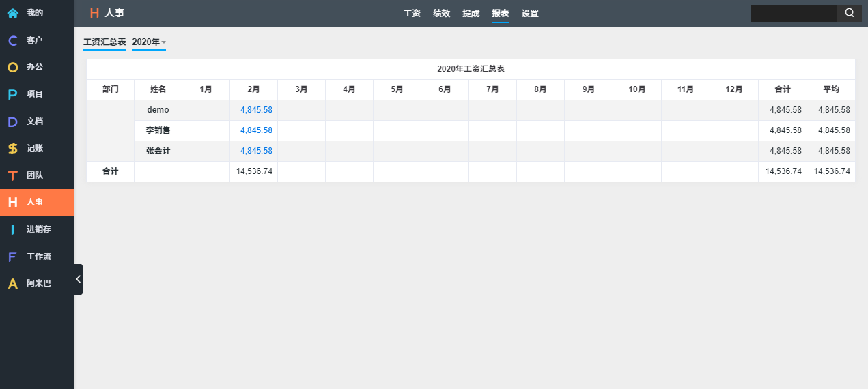Select the 项目 module icon in sidebar
868x389 pixels.
coord(12,94)
